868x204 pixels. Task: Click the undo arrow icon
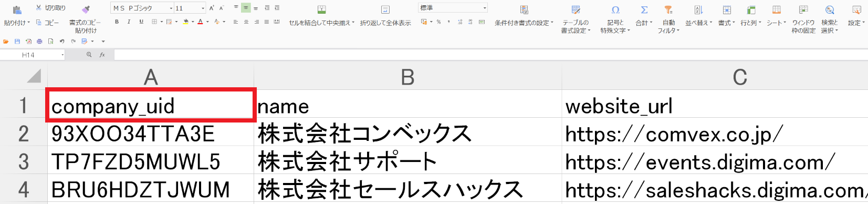62,41
